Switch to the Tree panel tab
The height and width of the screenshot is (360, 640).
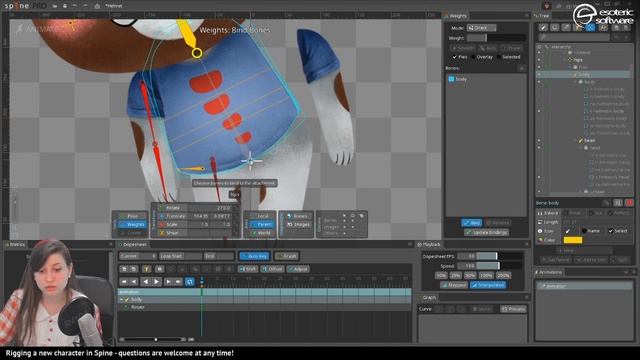(x=542, y=16)
